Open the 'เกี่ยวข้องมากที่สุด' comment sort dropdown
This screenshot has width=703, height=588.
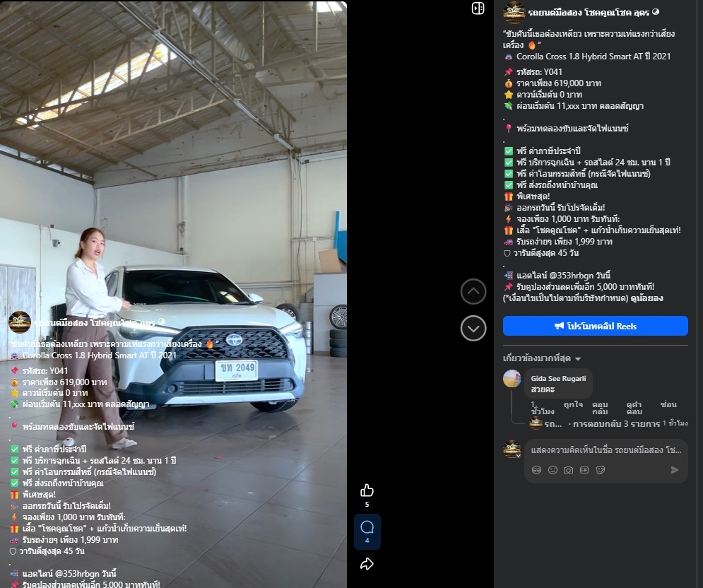pyautogui.click(x=542, y=358)
